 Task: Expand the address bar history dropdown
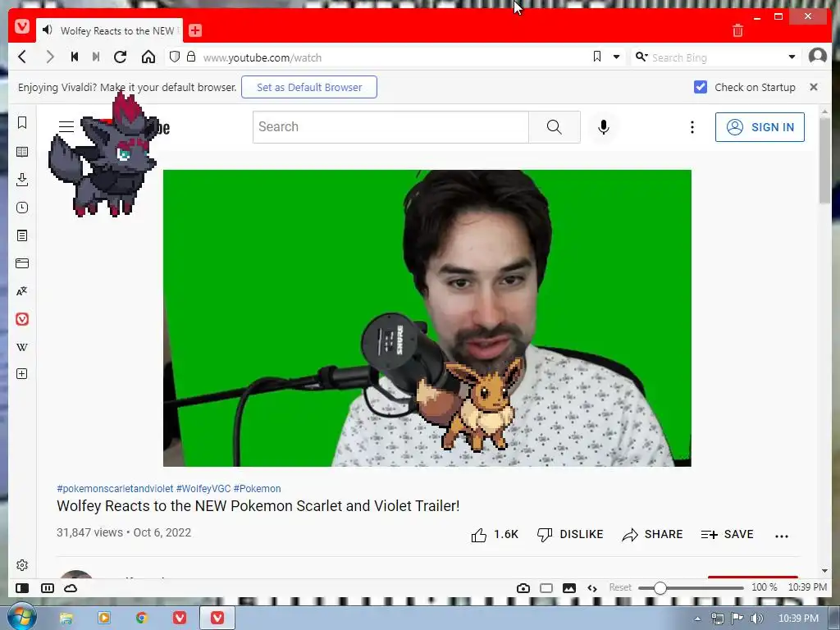617,57
